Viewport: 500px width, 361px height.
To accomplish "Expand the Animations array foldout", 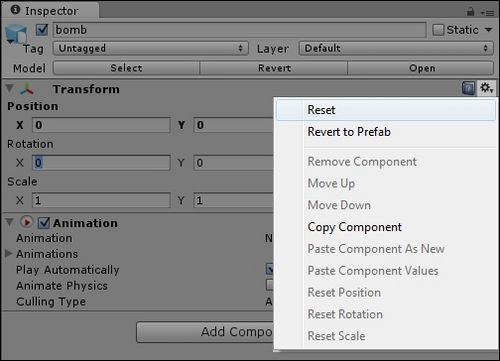I will (x=9, y=253).
